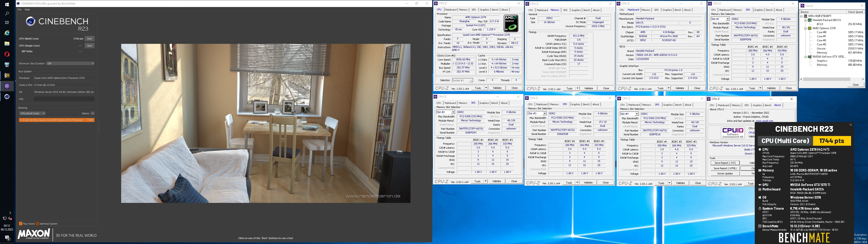
Task: Click the CPUID Software Development Kit logo
Action: [x=733, y=133]
